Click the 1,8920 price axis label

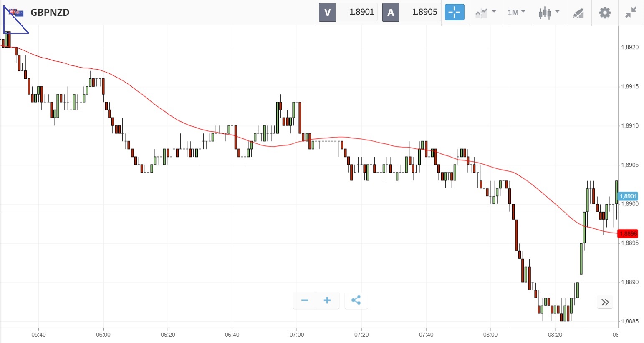click(x=630, y=48)
